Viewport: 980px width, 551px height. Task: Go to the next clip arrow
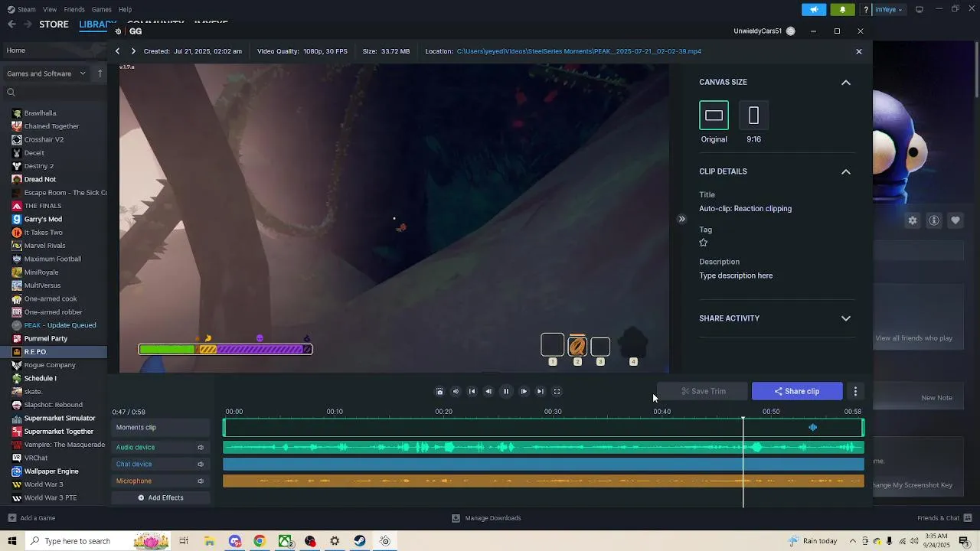point(133,51)
